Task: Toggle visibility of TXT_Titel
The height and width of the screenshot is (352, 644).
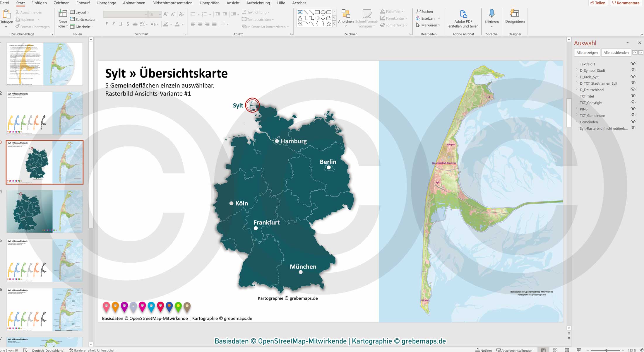Action: coord(633,96)
